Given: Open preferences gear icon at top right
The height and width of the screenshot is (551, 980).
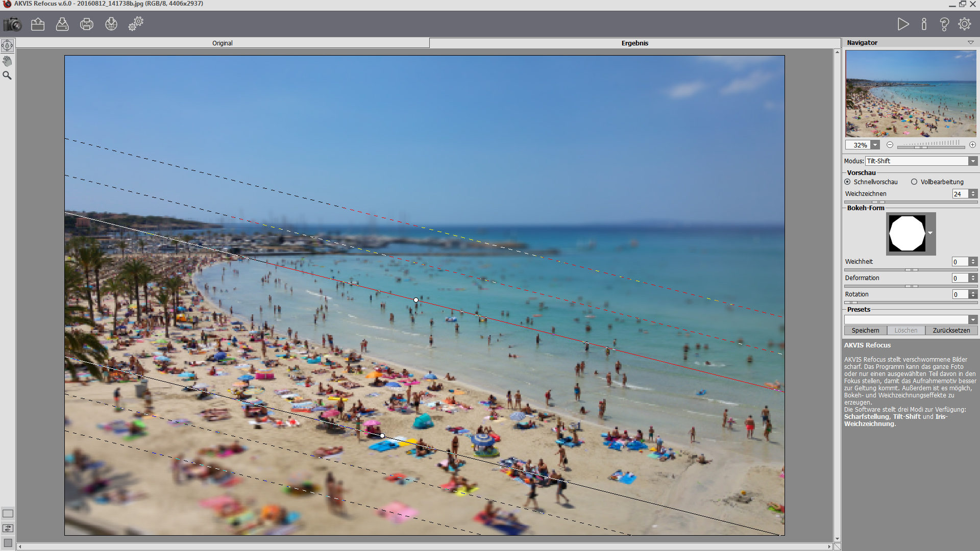Looking at the screenshot, I should [x=965, y=24].
